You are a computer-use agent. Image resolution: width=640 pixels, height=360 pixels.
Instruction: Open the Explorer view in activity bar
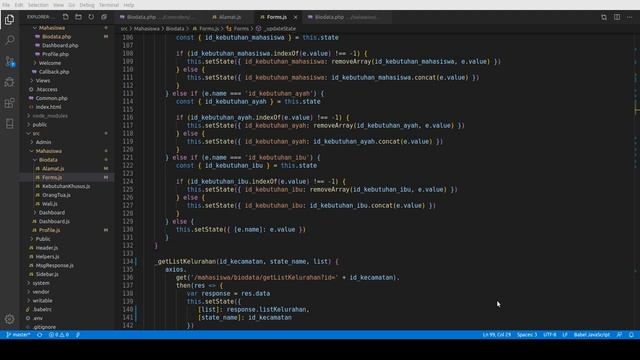tap(9, 19)
